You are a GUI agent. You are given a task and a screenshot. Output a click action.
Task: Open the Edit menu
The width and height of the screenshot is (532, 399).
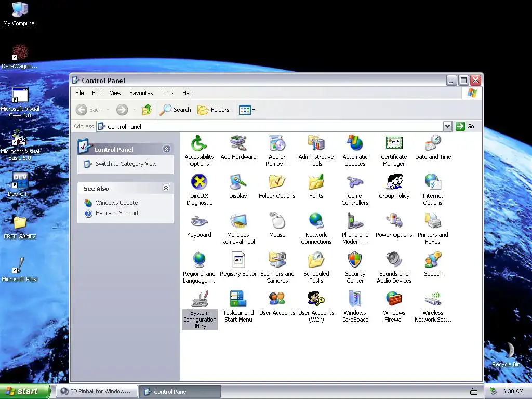click(96, 93)
